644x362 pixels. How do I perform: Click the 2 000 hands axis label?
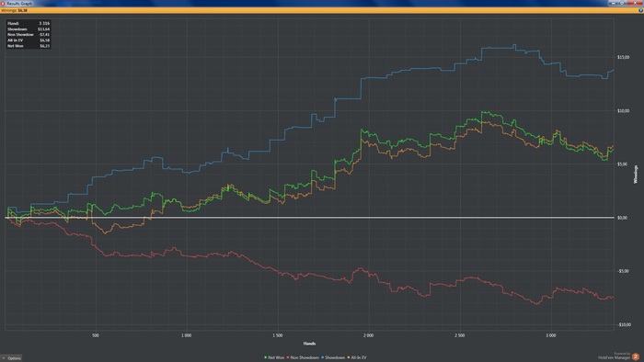[368, 335]
